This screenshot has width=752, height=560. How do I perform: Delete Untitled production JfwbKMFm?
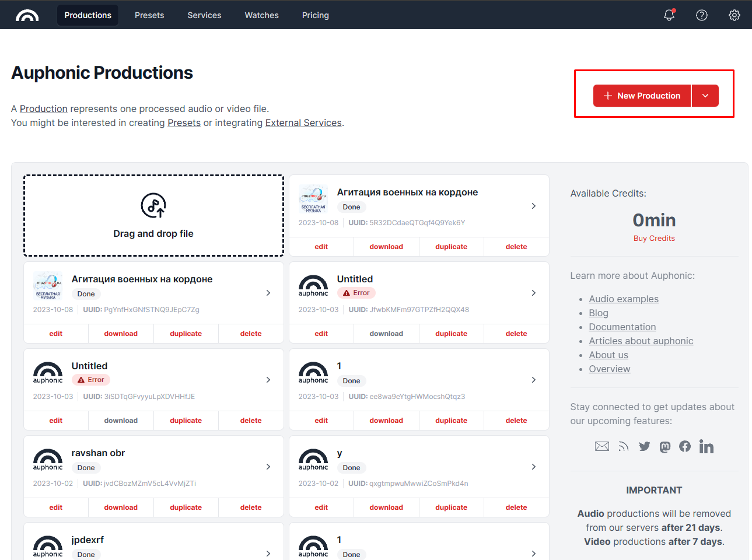(516, 334)
